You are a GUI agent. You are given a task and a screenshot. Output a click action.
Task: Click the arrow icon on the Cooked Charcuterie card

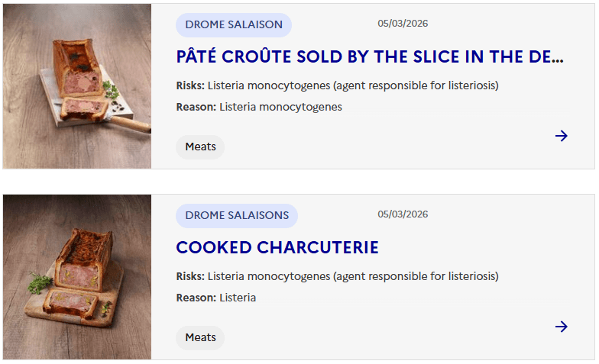(562, 327)
